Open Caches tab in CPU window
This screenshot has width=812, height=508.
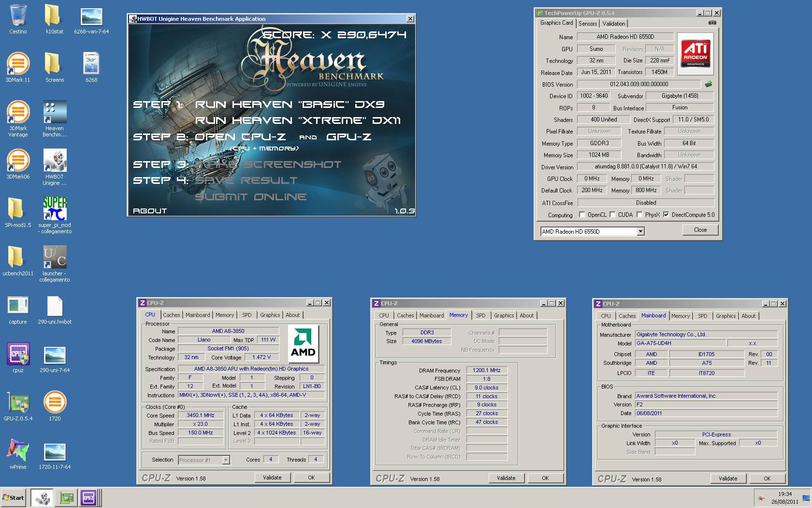coord(172,315)
